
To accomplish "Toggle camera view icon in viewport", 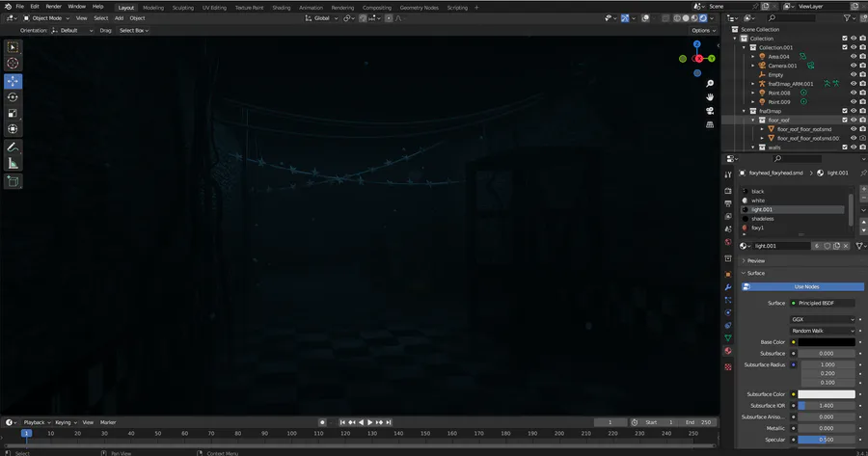I will coord(710,111).
